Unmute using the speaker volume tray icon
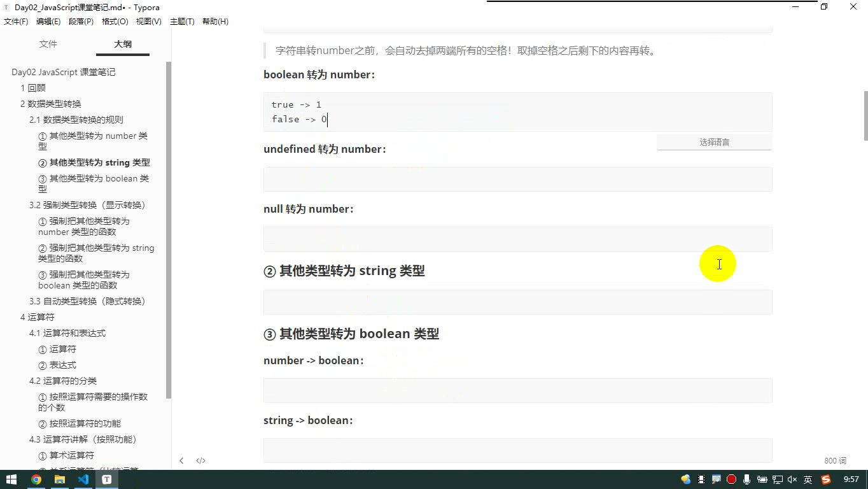Image resolution: width=868 pixels, height=489 pixels. tap(792, 479)
